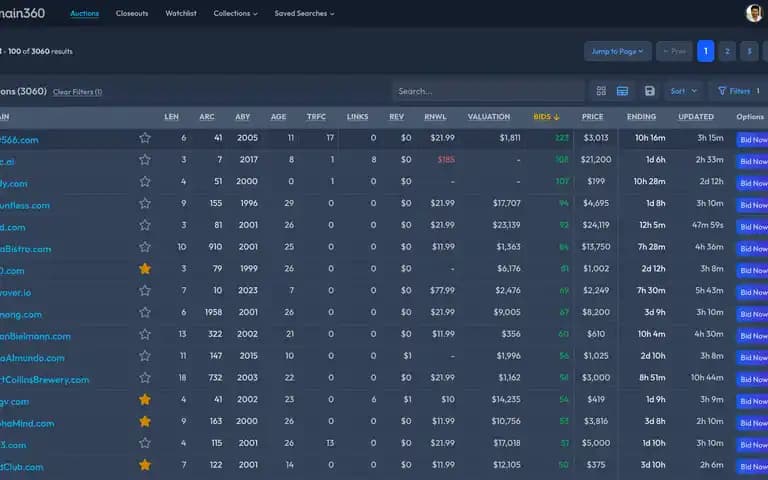
Task: Open the Closeouts tab
Action: tap(132, 13)
